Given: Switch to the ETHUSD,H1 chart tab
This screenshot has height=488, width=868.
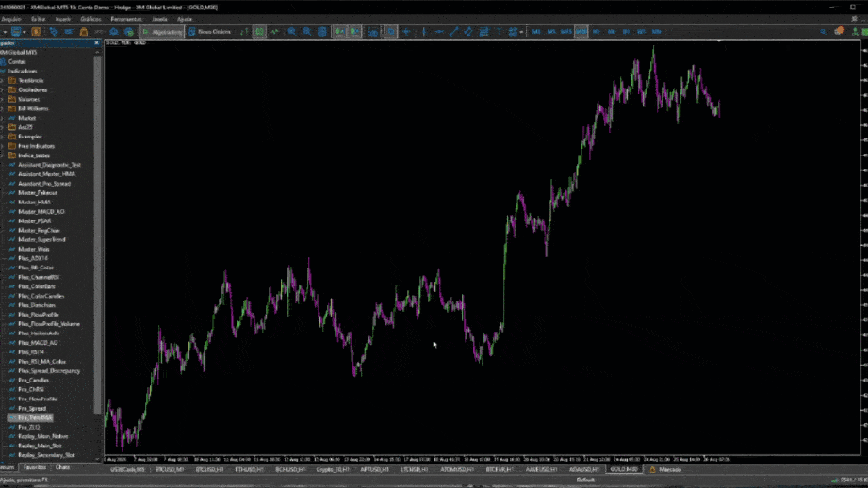Looking at the screenshot, I should (249, 470).
